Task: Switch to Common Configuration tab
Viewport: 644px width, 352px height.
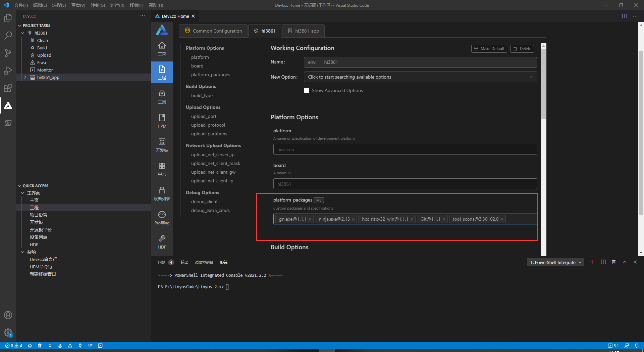Action: coord(213,31)
